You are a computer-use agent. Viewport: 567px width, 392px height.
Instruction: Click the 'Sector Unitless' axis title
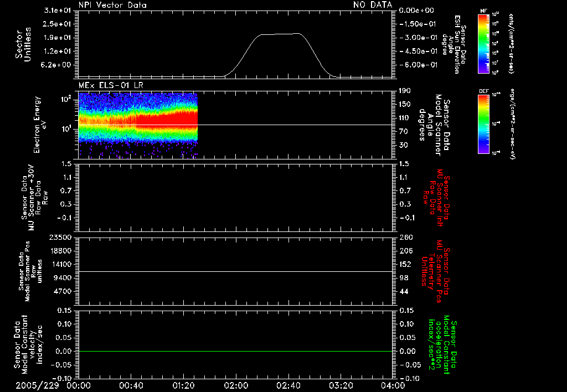(x=23, y=44)
